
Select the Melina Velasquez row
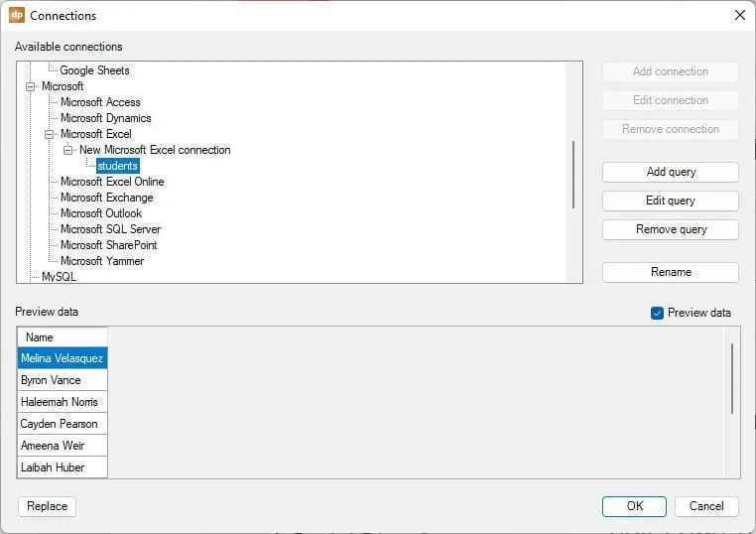(x=63, y=358)
